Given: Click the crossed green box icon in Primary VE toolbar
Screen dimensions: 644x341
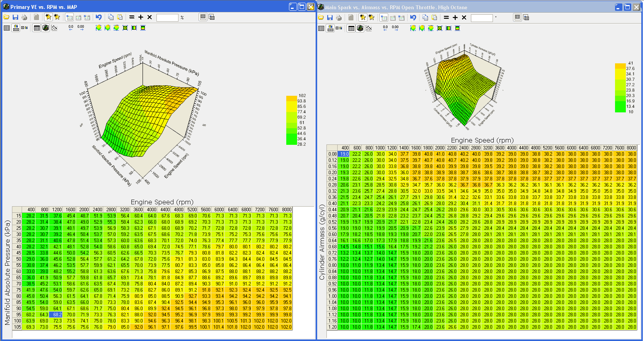Looking at the screenshot, I should 125,28.
